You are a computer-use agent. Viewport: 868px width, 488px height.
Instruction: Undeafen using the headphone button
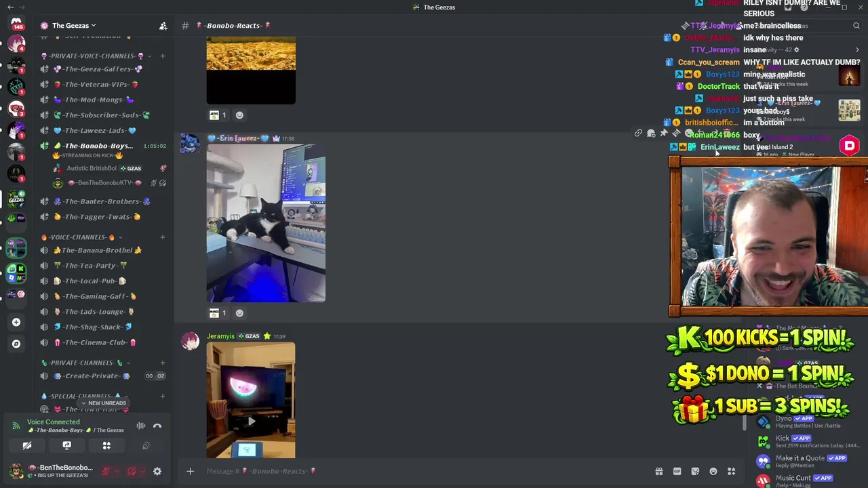(132, 471)
